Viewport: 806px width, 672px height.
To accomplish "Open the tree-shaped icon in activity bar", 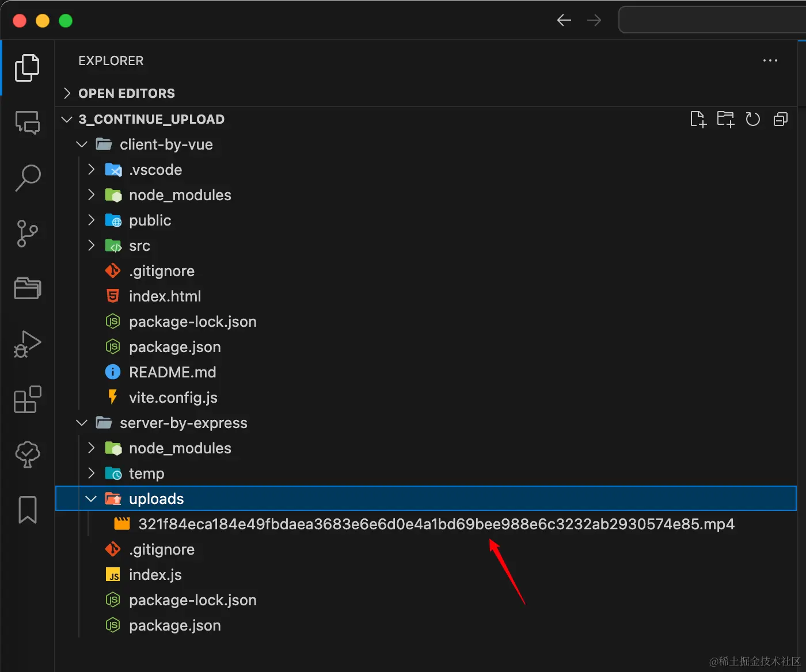I will pos(27,455).
